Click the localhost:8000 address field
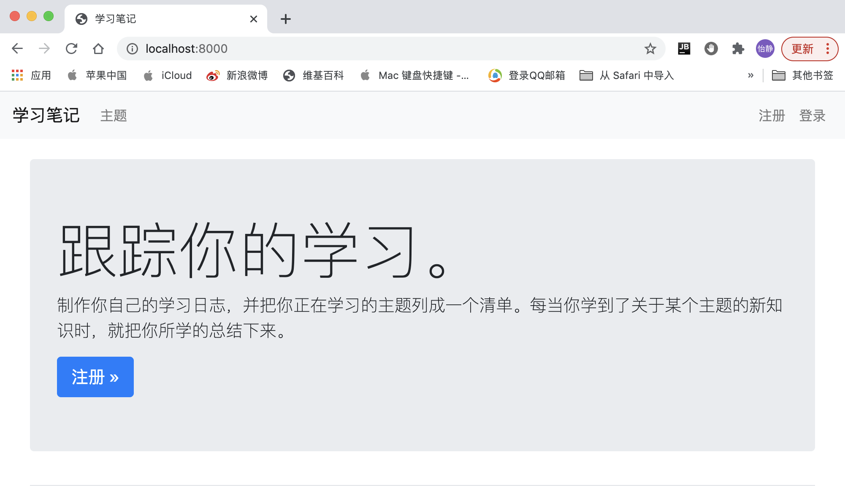Screen dimensions: 845x504 click(380, 49)
